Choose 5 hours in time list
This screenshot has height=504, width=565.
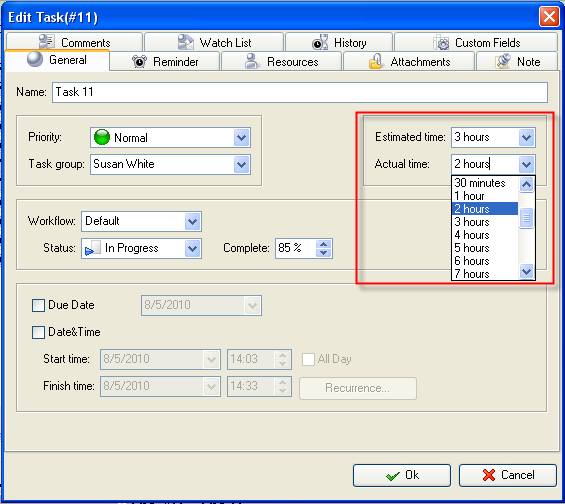pyautogui.click(x=485, y=248)
